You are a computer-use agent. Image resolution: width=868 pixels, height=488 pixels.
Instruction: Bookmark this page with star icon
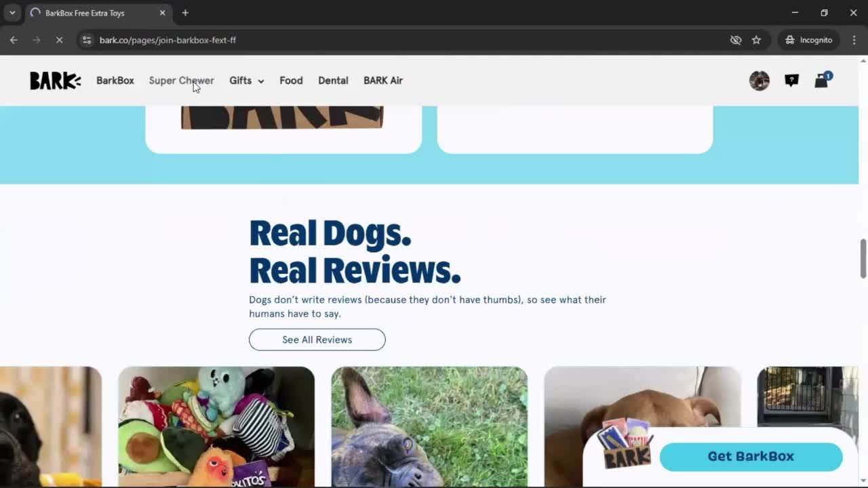(756, 40)
